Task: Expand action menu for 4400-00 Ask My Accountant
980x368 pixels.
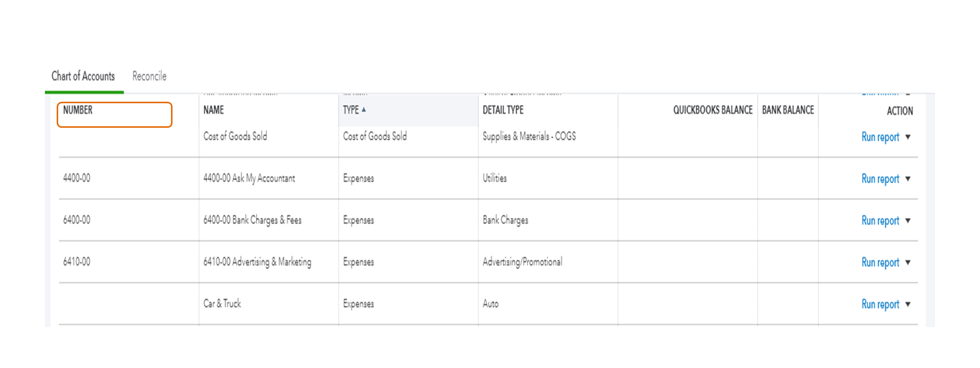Action: coord(908,179)
